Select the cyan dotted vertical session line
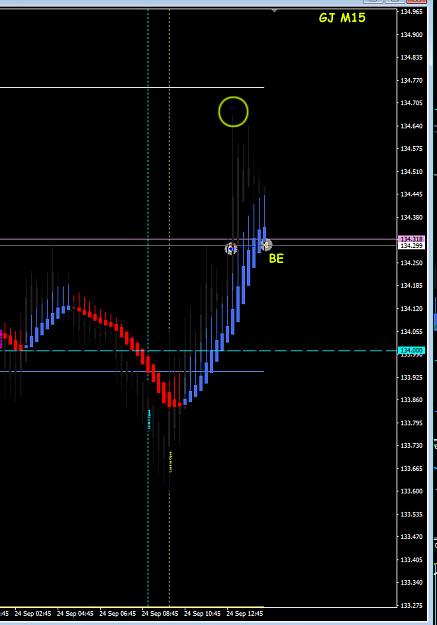 click(x=148, y=308)
